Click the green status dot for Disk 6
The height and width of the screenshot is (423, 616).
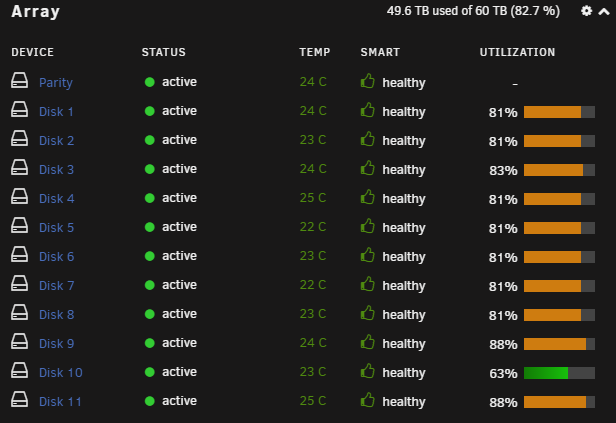click(x=150, y=256)
